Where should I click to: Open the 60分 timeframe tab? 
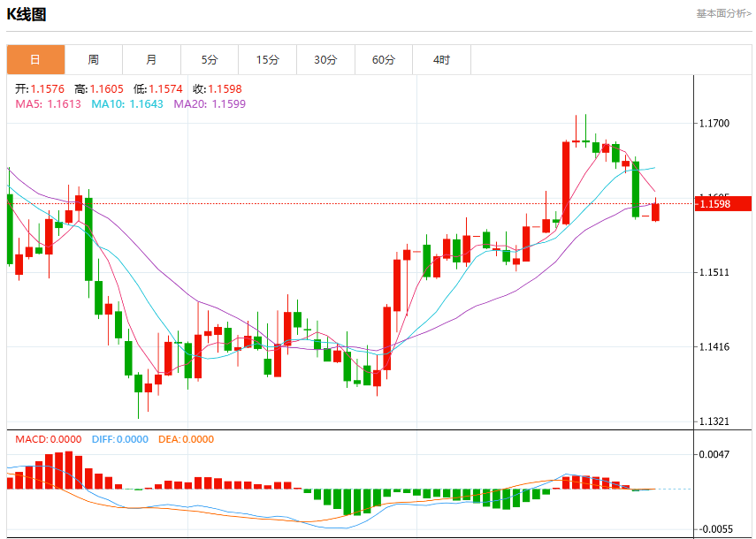click(x=383, y=60)
